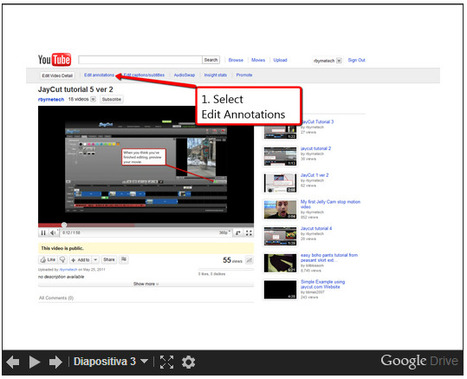
Task: Select the AudioSwap tab
Action: [184, 75]
